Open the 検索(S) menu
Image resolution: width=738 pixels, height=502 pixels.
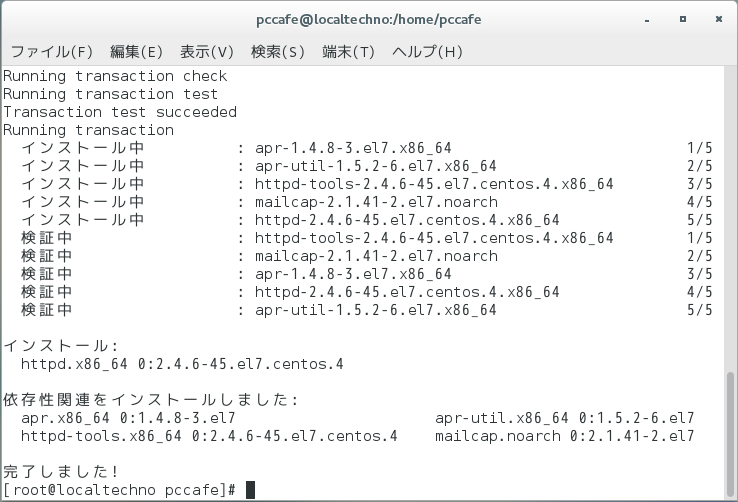[278, 51]
